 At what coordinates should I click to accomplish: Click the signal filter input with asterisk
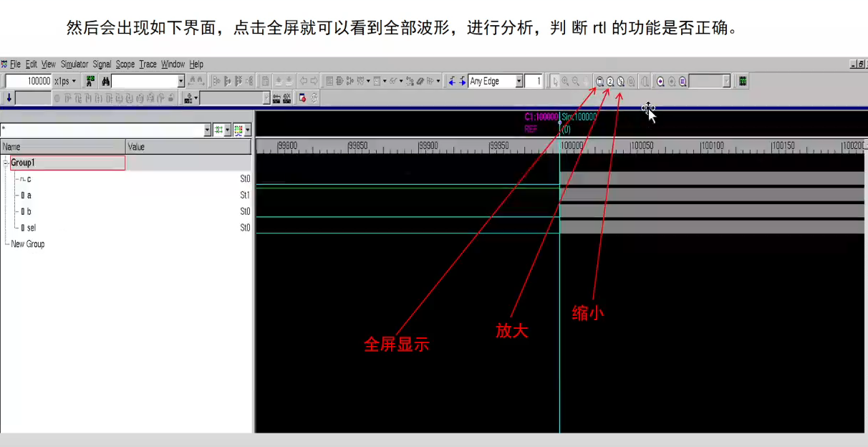102,130
